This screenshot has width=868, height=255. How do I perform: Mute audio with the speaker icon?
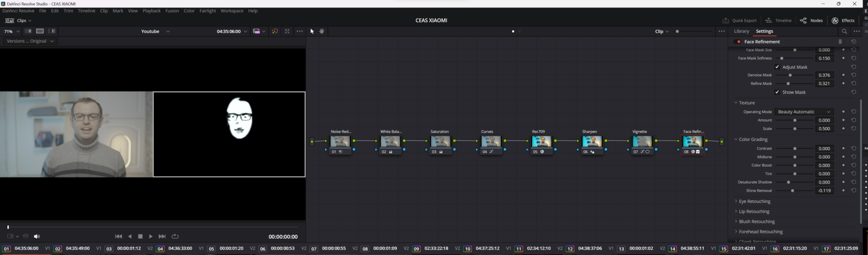coord(37,236)
